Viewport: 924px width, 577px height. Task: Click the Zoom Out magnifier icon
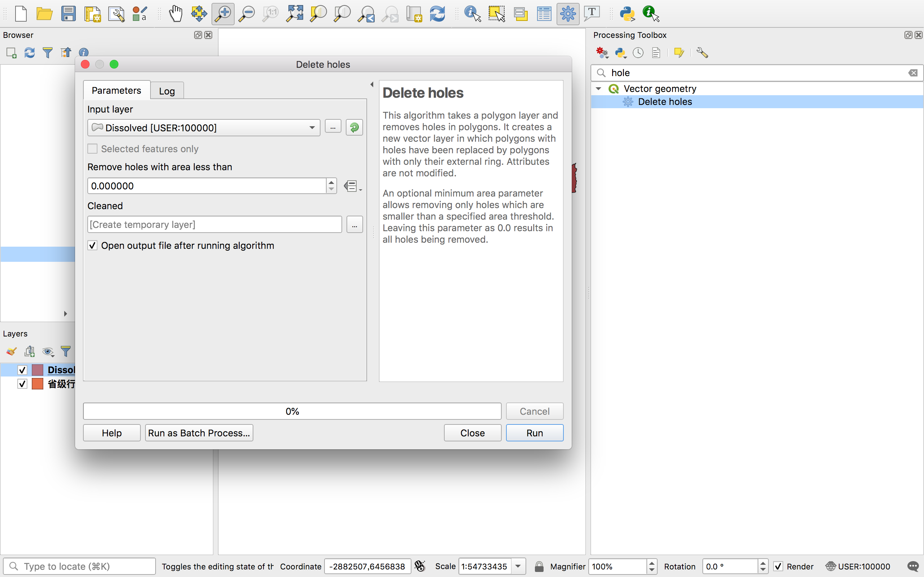[x=247, y=14]
